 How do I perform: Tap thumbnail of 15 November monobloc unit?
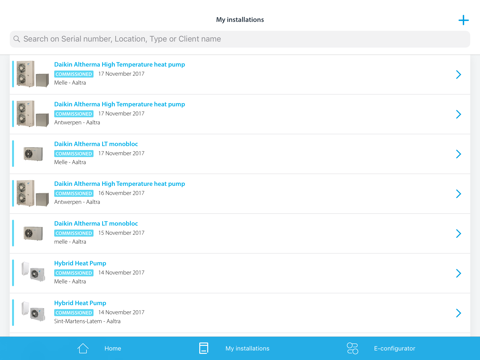(33, 233)
